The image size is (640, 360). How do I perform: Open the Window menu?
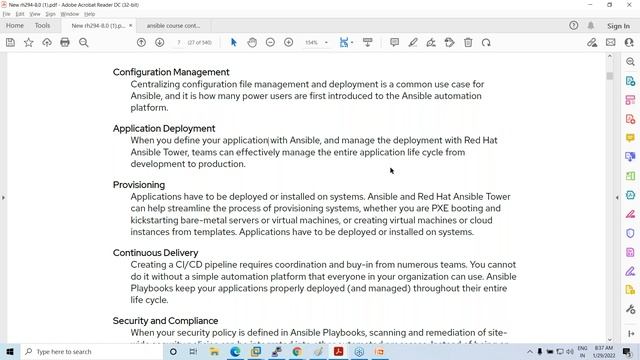pyautogui.click(x=70, y=14)
